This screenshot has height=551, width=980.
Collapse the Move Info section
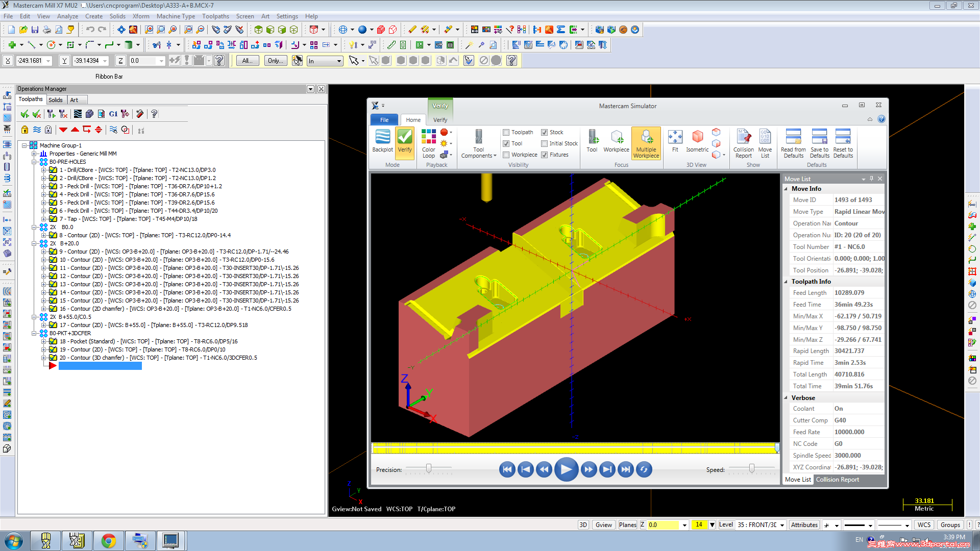[786, 189]
